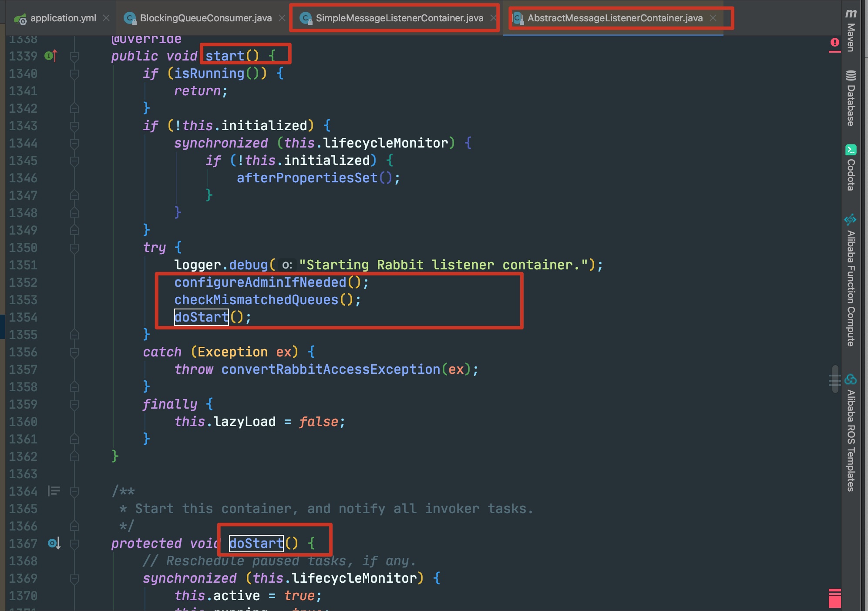Close the AbstractMessageListenerContainer.java tab
Screen dimensions: 868x611
[x=713, y=18]
